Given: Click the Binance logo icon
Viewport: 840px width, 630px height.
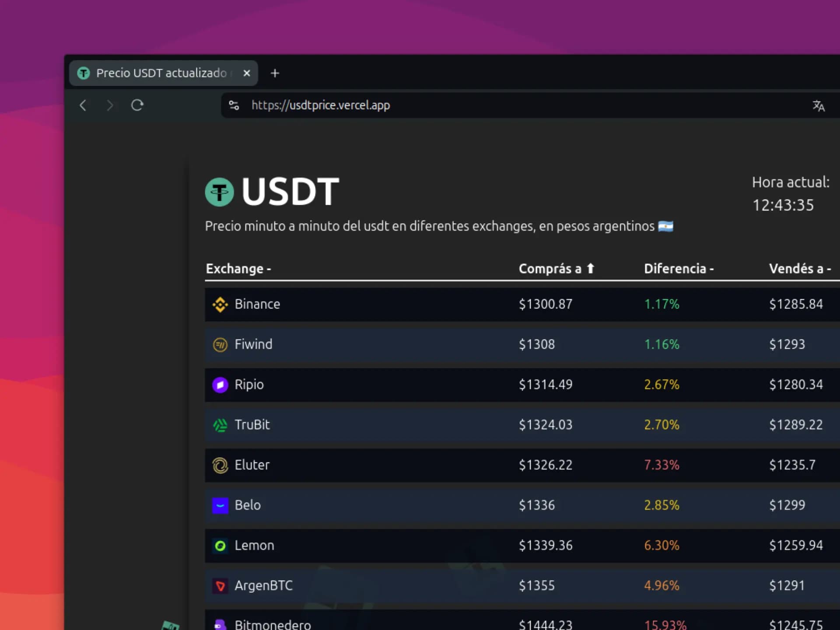Looking at the screenshot, I should [220, 304].
